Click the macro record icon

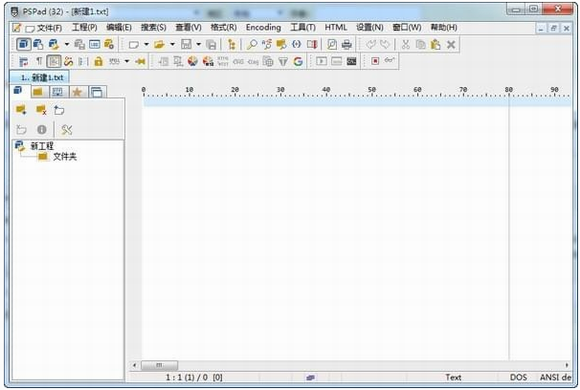click(375, 61)
